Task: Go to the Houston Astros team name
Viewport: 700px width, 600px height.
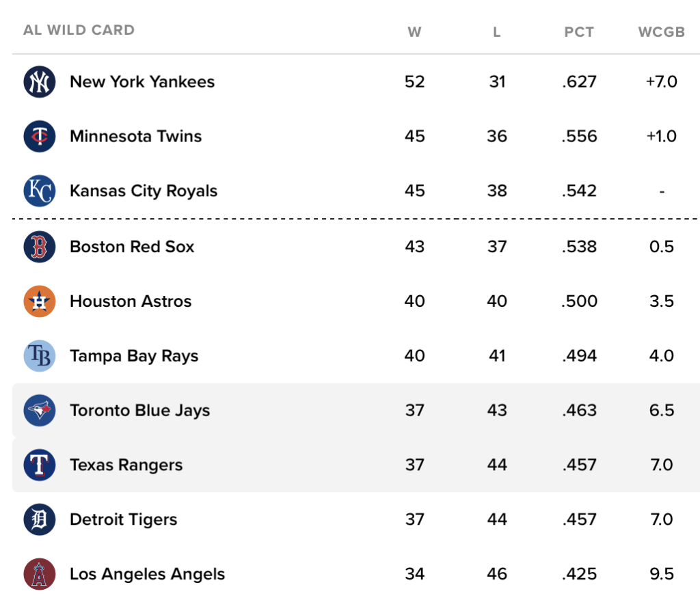Action: (x=131, y=301)
